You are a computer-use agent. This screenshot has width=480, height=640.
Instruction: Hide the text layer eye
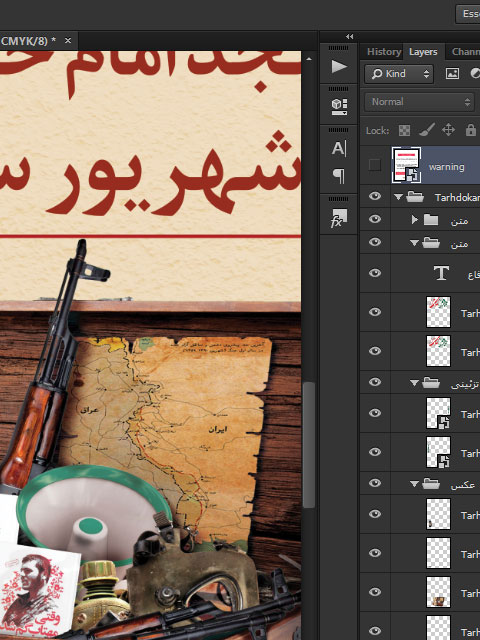point(375,273)
